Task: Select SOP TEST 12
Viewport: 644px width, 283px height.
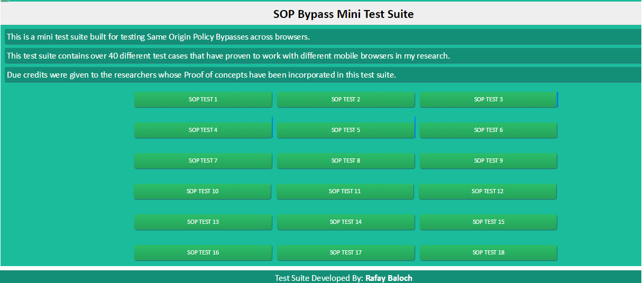Action: click(x=487, y=191)
